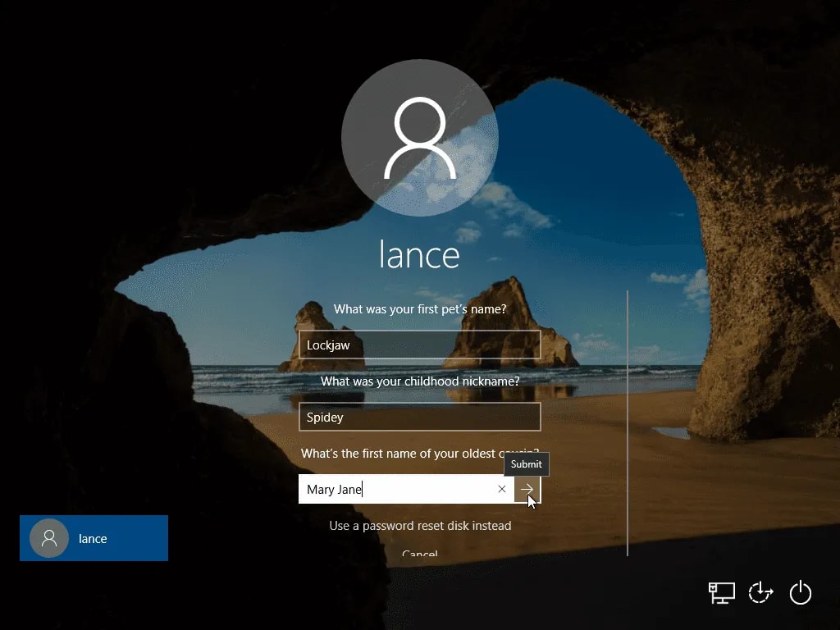The height and width of the screenshot is (630, 840).
Task: Click the Spidey childhood nickname field
Action: pyautogui.click(x=419, y=418)
